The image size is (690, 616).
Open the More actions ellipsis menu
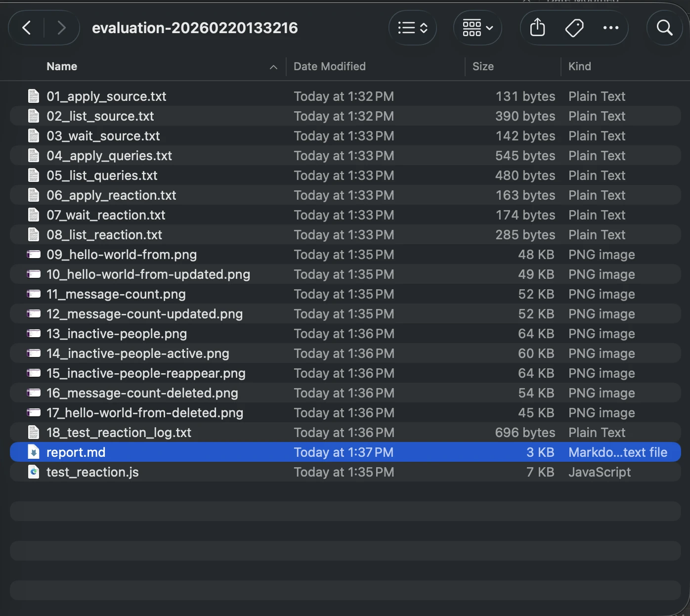click(x=611, y=28)
